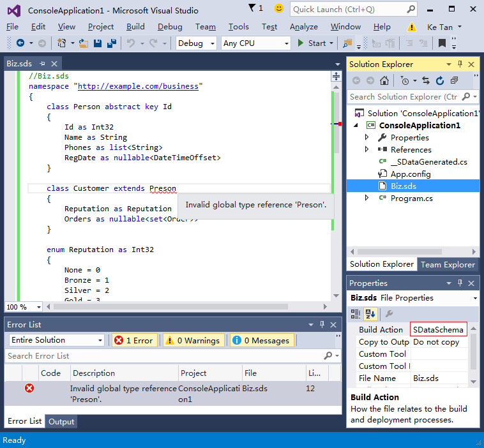Screen dimensions: 484x448
Task: Click the bookmark icon in toolbar
Action: pyautogui.click(x=442, y=43)
